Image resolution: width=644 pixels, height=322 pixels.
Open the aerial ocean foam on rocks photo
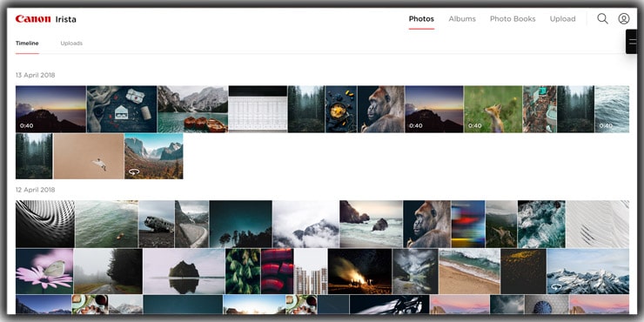541,224
